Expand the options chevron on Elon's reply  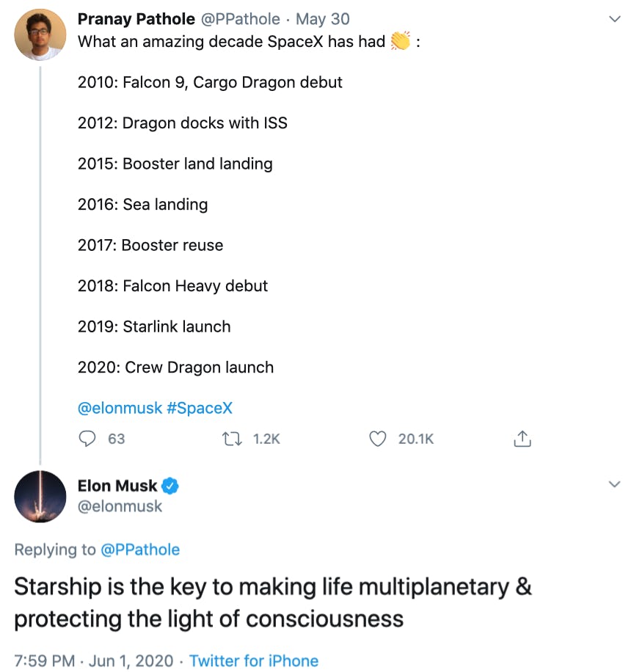click(615, 485)
